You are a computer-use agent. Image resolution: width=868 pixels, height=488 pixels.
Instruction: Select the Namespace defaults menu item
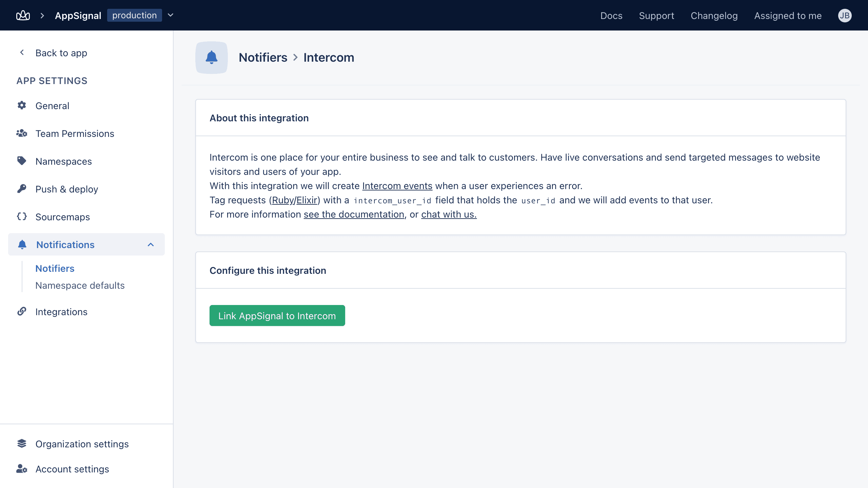tap(80, 285)
